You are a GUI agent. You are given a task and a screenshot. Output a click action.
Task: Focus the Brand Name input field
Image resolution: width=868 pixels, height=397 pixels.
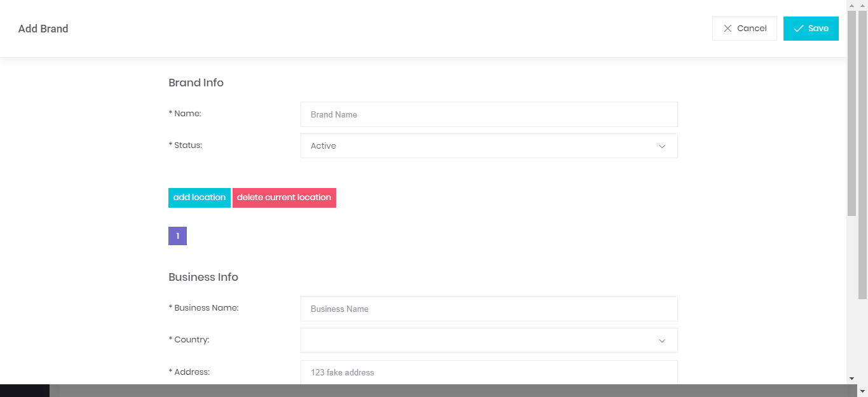[488, 114]
